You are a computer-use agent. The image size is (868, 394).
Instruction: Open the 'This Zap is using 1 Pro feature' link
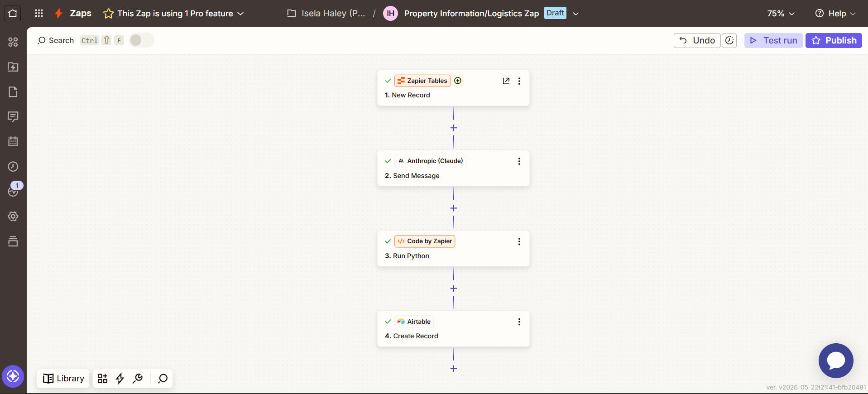pyautogui.click(x=175, y=14)
